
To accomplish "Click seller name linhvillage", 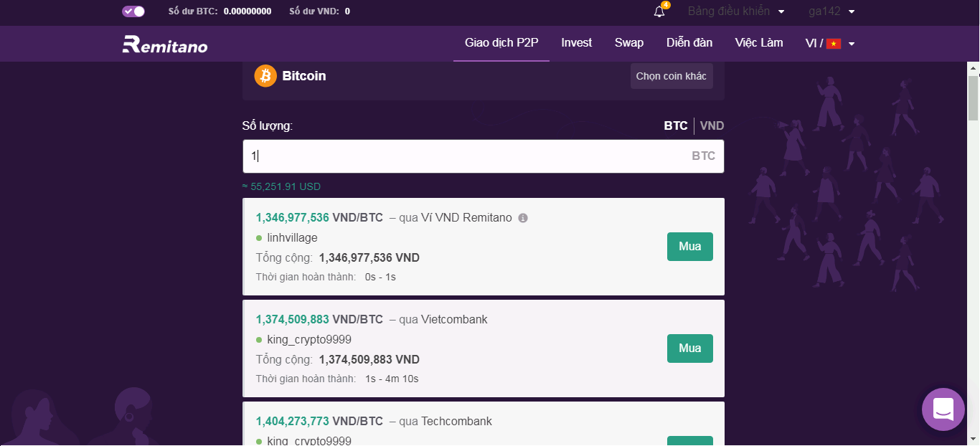I will (x=292, y=238).
